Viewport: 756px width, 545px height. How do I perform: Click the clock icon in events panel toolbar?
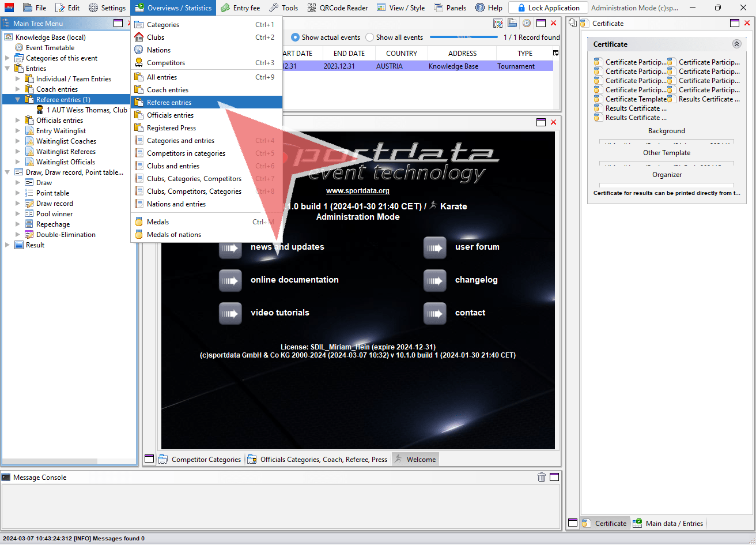tap(526, 24)
